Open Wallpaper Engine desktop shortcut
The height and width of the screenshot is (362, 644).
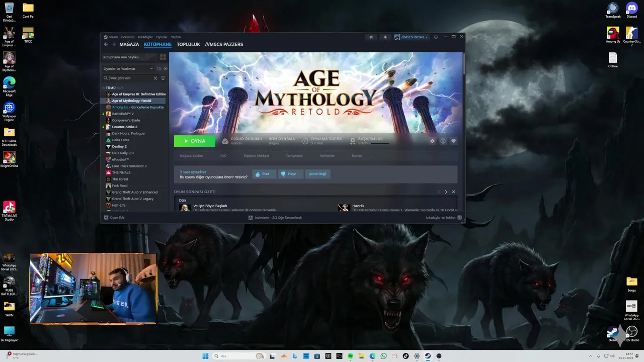tap(9, 112)
